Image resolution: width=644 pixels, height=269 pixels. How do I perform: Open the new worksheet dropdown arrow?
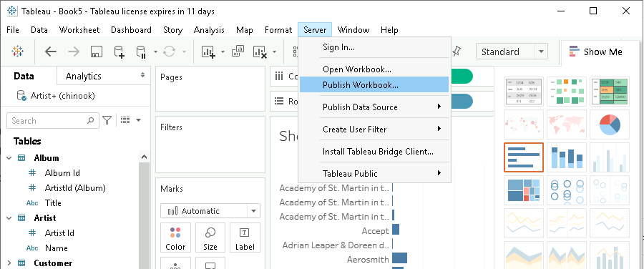pos(223,52)
